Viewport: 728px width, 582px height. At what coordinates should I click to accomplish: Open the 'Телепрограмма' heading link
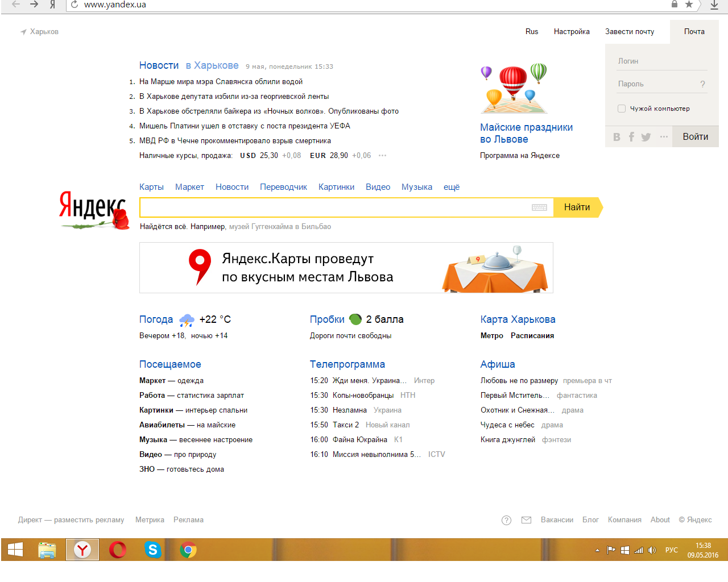pos(348,364)
